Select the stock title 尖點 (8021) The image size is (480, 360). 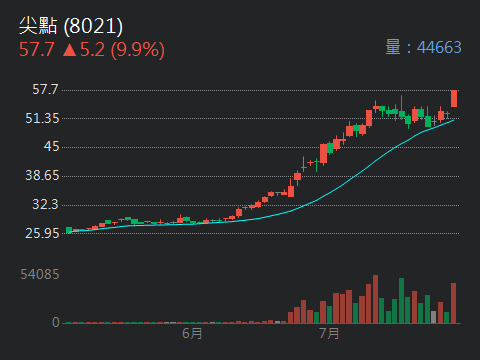71,26
